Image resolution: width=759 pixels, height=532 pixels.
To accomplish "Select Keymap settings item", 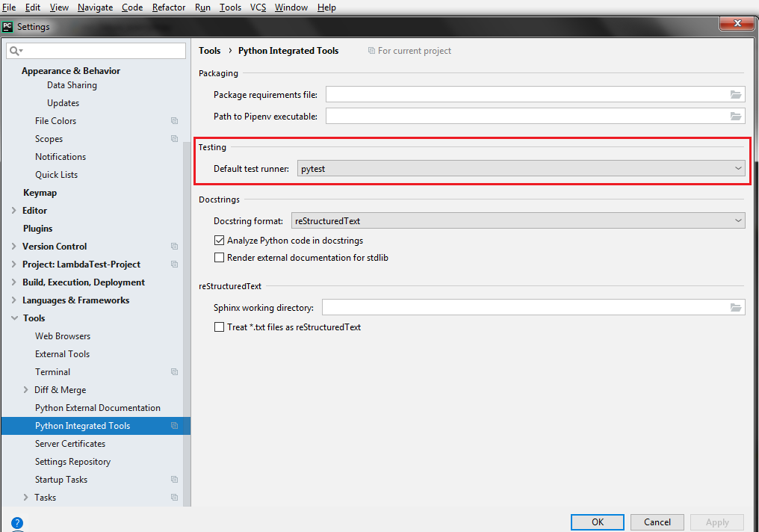I will pos(40,193).
